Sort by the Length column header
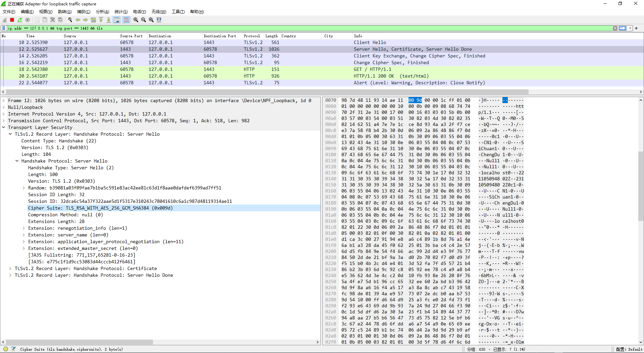Viewport: 644px width, 353px height. pyautogui.click(x=272, y=36)
